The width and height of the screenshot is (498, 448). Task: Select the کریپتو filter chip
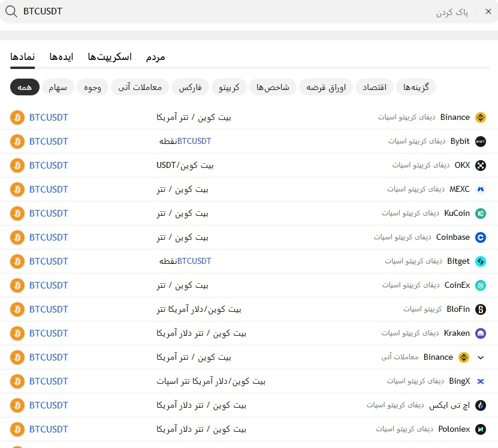(229, 87)
